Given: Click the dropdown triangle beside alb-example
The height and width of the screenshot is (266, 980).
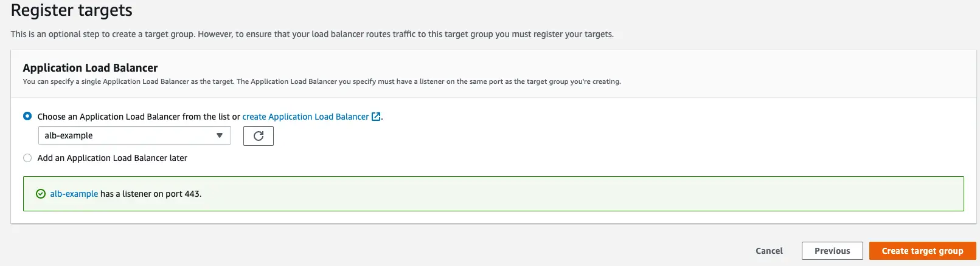Looking at the screenshot, I should (220, 135).
